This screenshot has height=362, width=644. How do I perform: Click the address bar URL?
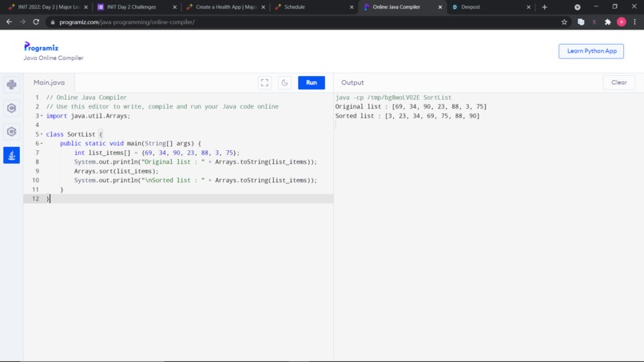(127, 22)
